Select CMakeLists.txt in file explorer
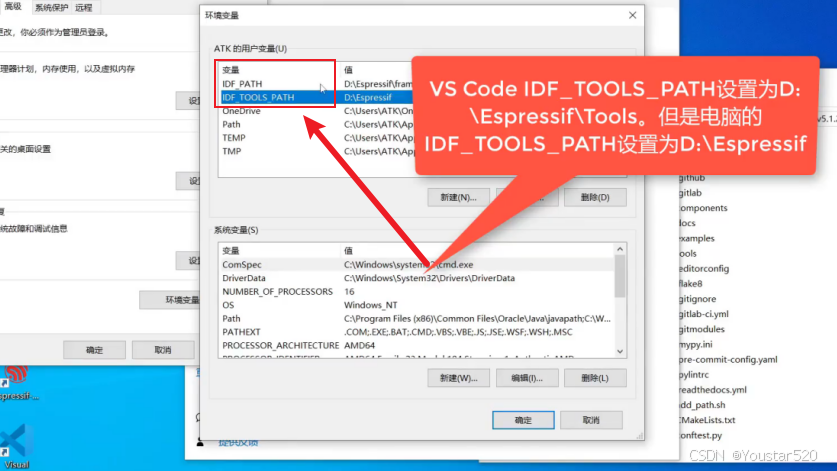 coord(707,420)
